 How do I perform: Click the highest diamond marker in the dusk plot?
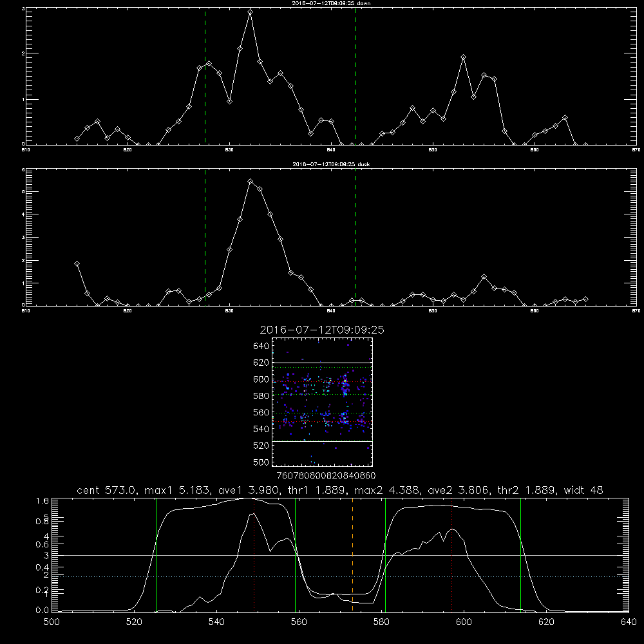click(250, 181)
